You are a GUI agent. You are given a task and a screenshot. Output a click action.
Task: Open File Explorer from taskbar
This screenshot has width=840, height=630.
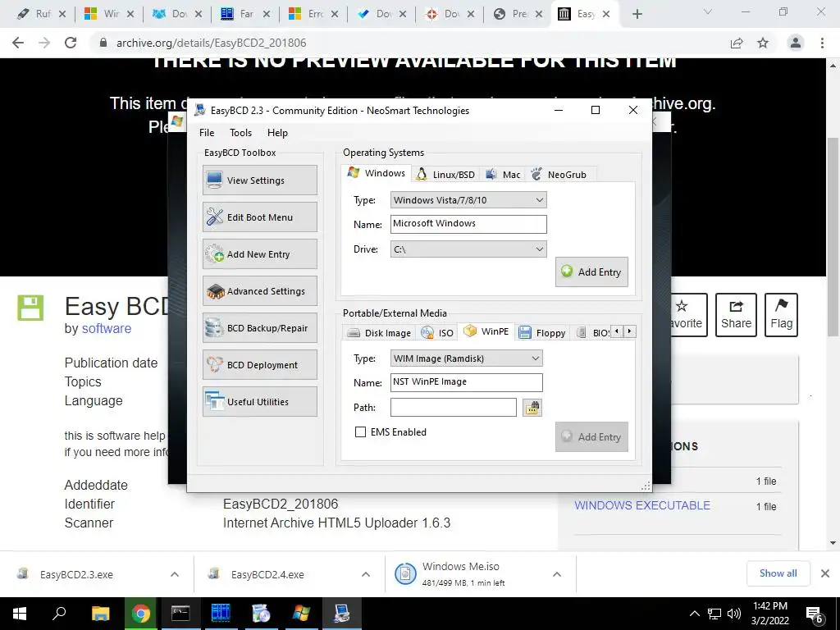click(x=100, y=614)
